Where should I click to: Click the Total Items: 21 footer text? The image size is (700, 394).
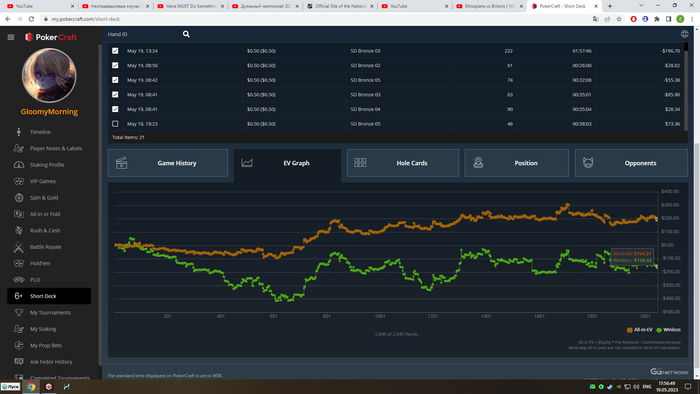click(x=128, y=137)
